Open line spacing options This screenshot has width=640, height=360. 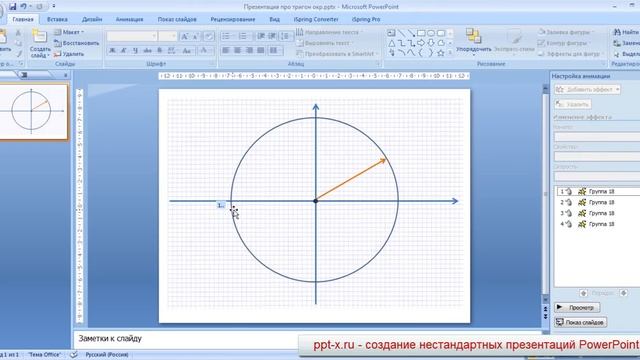pyautogui.click(x=286, y=36)
